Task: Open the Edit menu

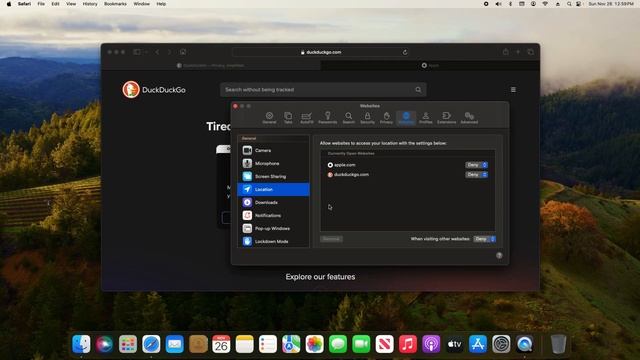Action: (x=55, y=4)
